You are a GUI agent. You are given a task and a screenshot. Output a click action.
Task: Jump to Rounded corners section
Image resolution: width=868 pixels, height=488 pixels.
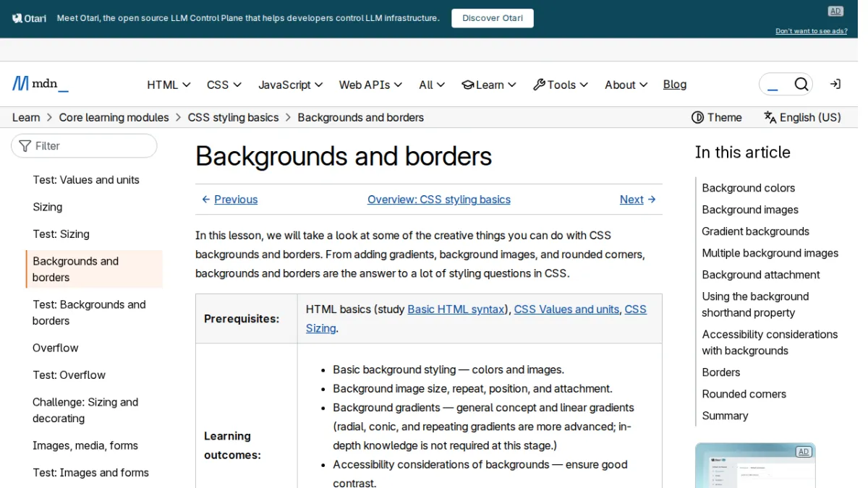coord(744,394)
